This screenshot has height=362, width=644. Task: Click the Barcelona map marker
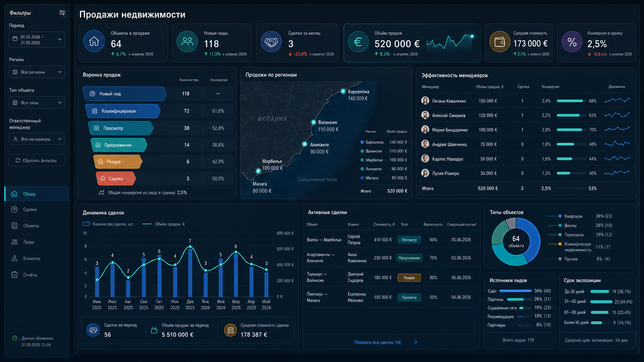click(343, 92)
